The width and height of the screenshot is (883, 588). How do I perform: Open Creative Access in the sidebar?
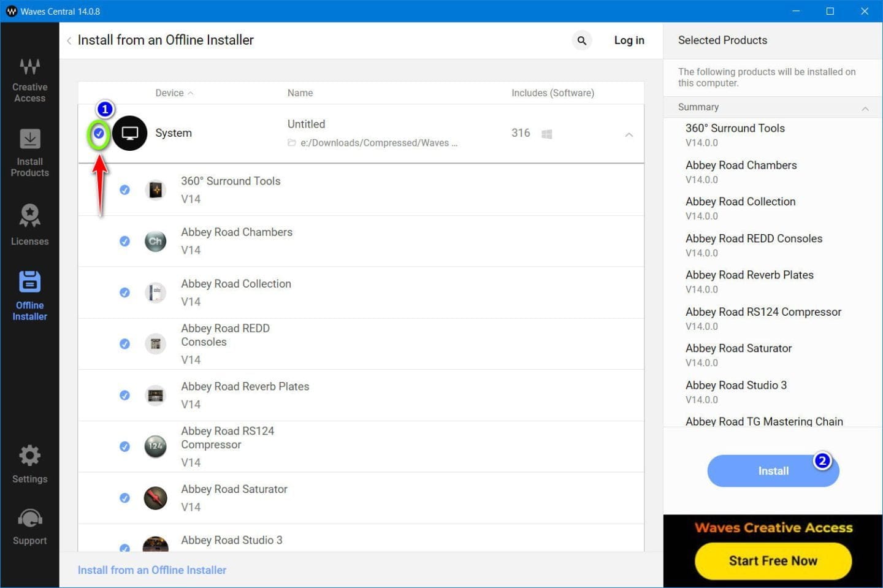pos(29,80)
